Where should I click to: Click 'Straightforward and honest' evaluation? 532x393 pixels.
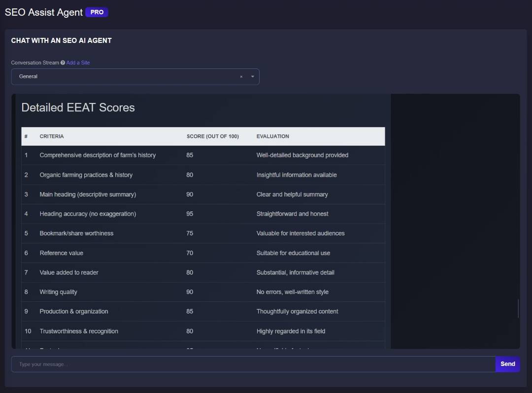pyautogui.click(x=293, y=214)
